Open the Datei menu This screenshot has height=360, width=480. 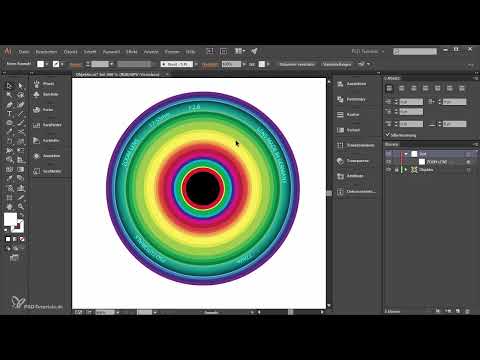(x=24, y=52)
